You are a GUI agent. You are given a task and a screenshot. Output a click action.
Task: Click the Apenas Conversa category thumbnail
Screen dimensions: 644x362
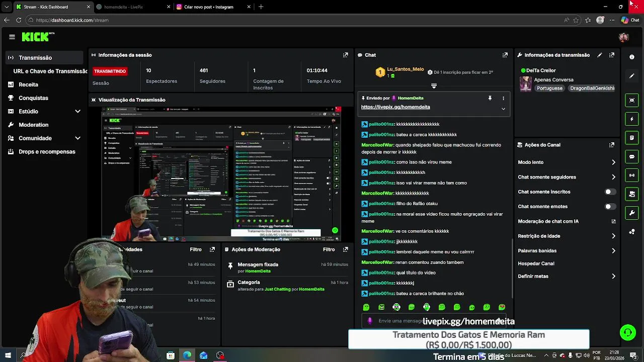526,84
